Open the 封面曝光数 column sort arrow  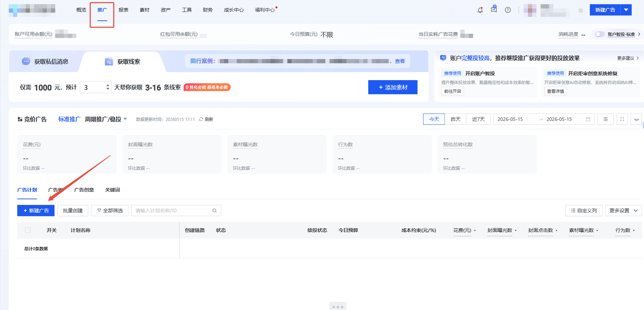[516, 231]
